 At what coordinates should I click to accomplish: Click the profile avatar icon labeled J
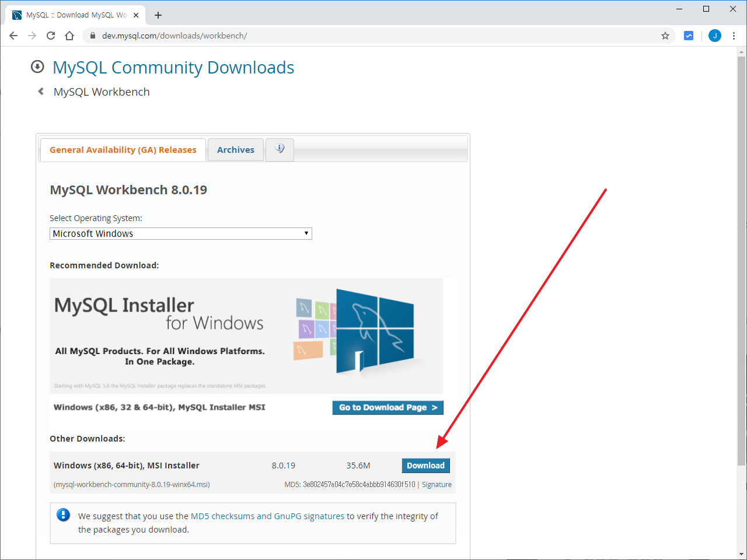click(714, 36)
